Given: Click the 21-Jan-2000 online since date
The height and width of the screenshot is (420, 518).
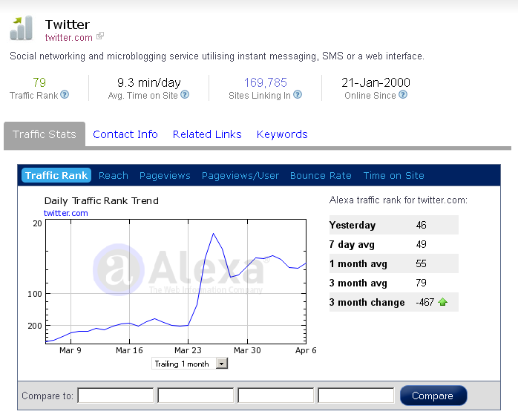Looking at the screenshot, I should 376,82.
